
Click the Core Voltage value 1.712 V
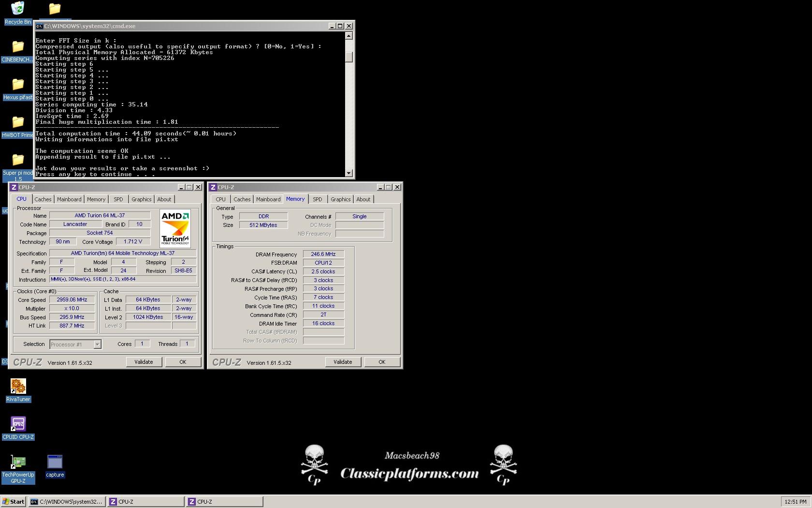pyautogui.click(x=133, y=241)
